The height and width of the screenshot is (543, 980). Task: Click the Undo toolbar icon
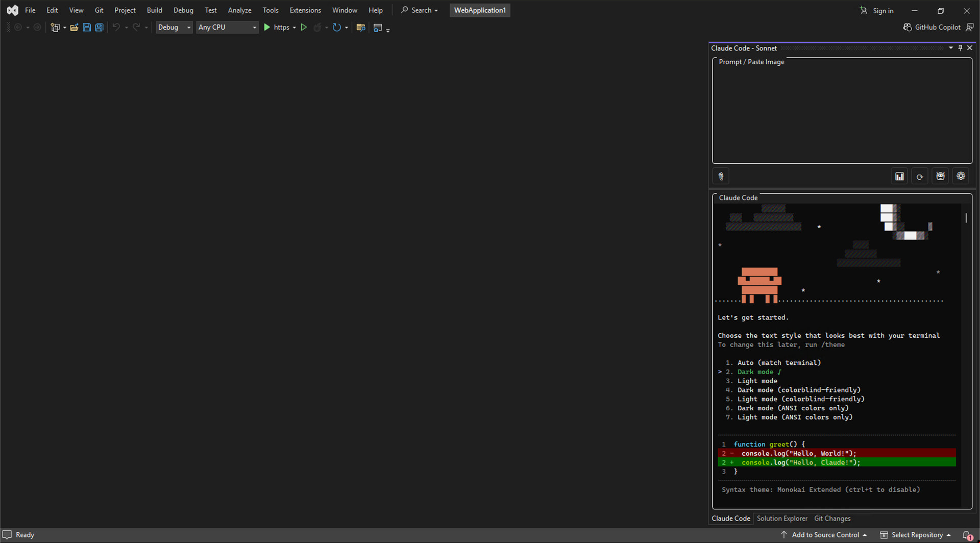pos(116,28)
